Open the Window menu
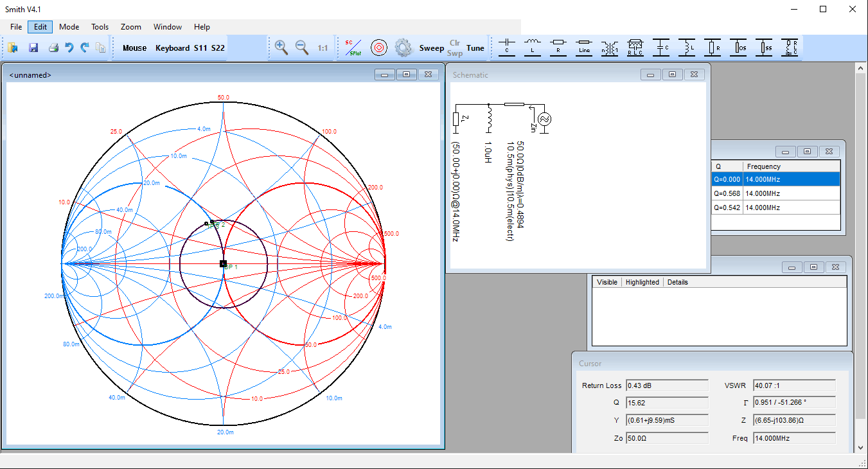The height and width of the screenshot is (469, 868). pyautogui.click(x=167, y=27)
